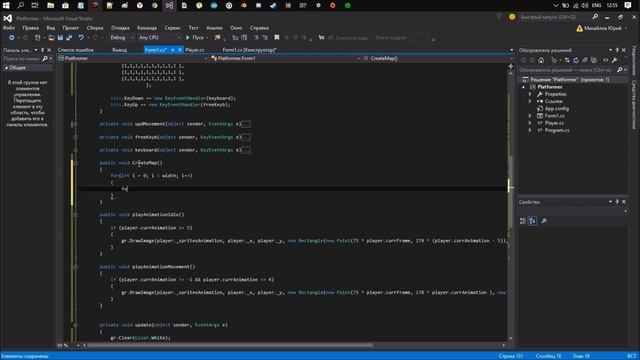
Task: Close the Toolbox panel
Action: [49, 50]
